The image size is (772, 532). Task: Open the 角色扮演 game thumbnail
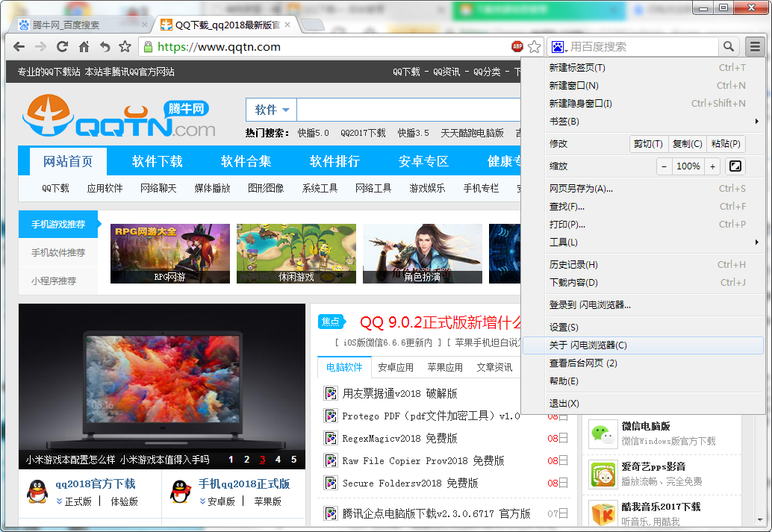[423, 254]
